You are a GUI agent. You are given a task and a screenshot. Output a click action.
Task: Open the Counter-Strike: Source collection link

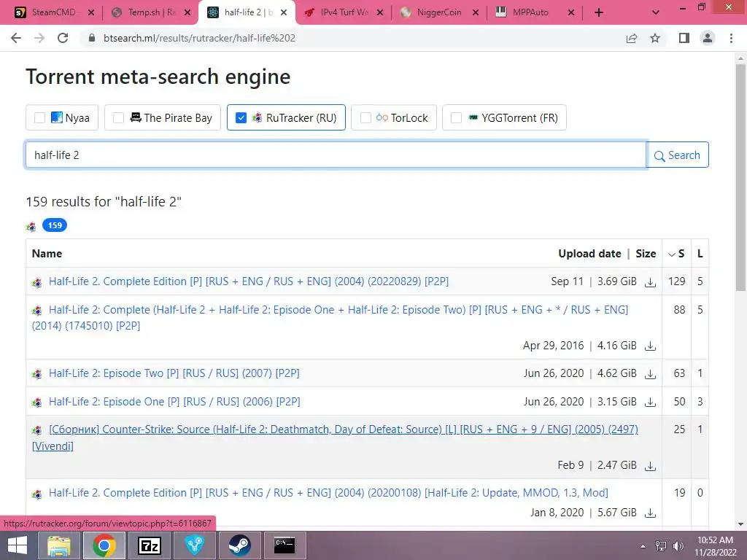point(335,437)
